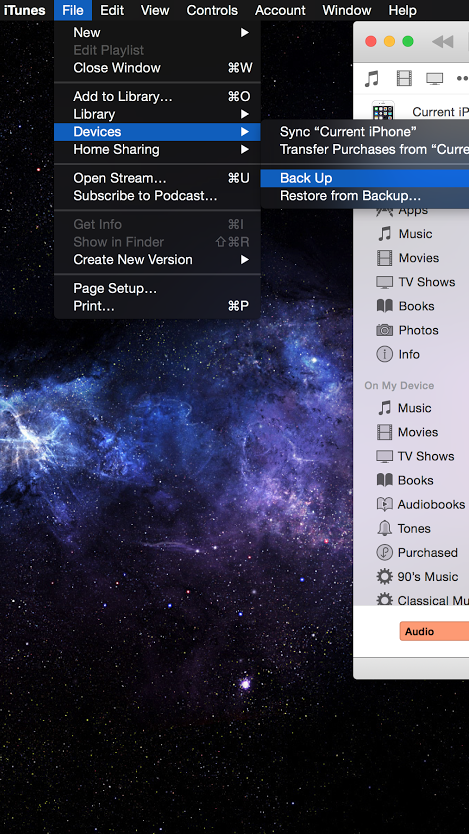
Task: Click the camera icon beside Photos
Action: [384, 330]
